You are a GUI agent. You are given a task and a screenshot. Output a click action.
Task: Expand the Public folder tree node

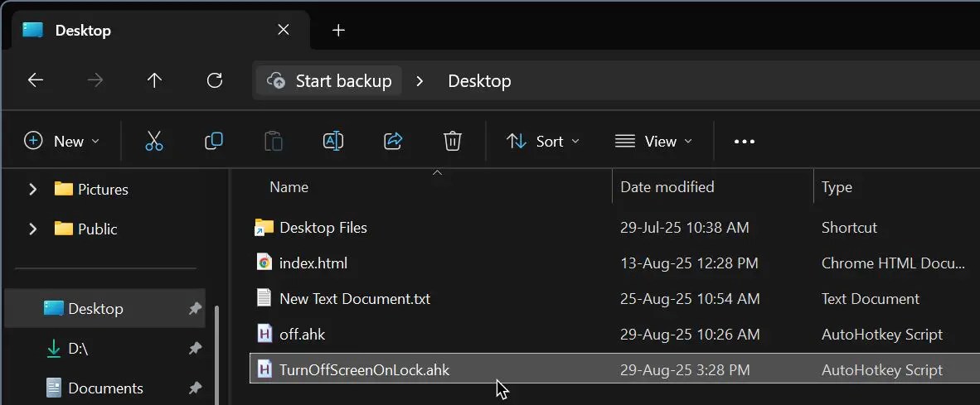click(x=32, y=229)
